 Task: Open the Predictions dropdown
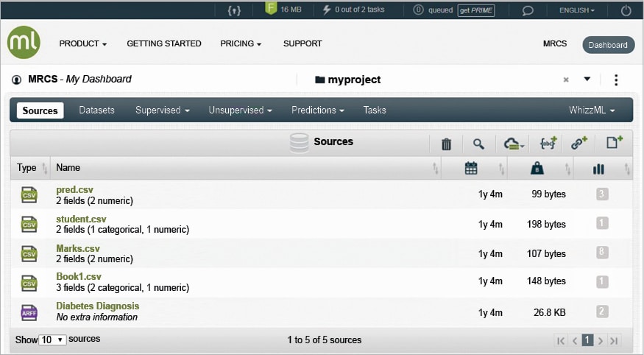pyautogui.click(x=318, y=110)
